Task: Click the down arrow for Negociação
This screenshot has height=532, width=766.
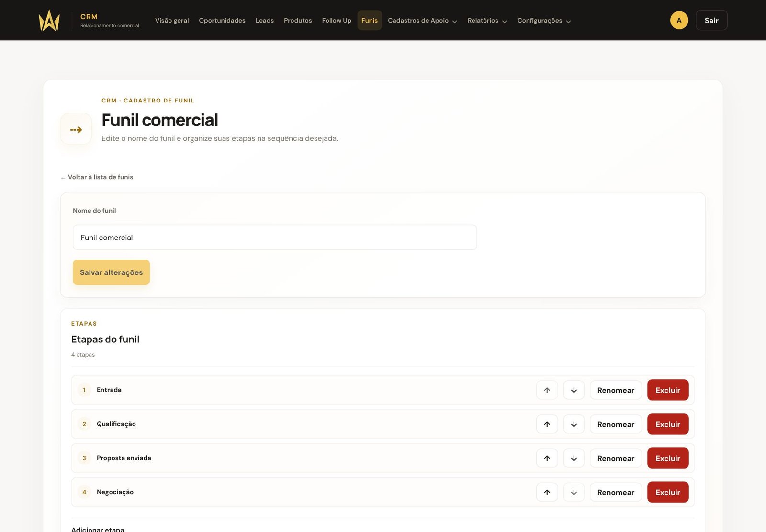Action: [574, 492]
